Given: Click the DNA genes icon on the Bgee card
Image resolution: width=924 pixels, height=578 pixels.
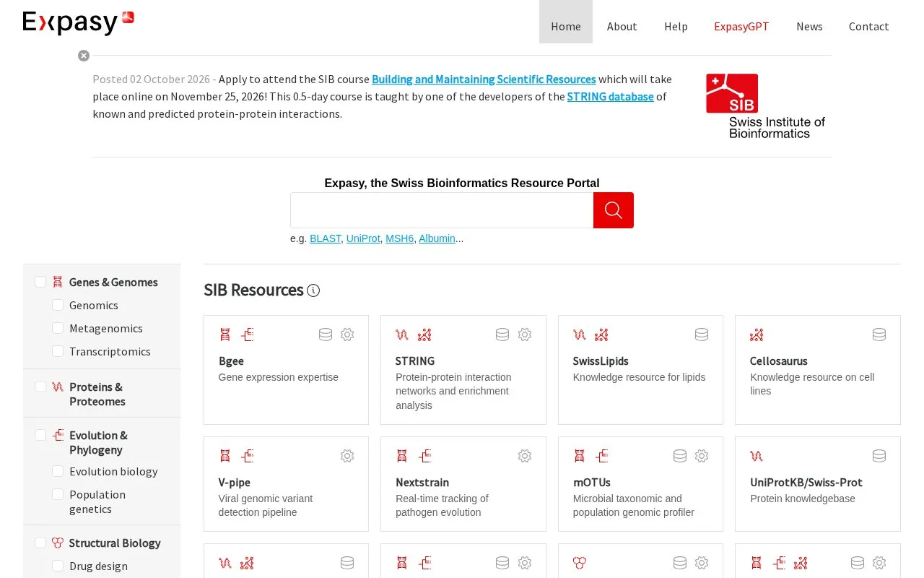Looking at the screenshot, I should pyautogui.click(x=225, y=335).
